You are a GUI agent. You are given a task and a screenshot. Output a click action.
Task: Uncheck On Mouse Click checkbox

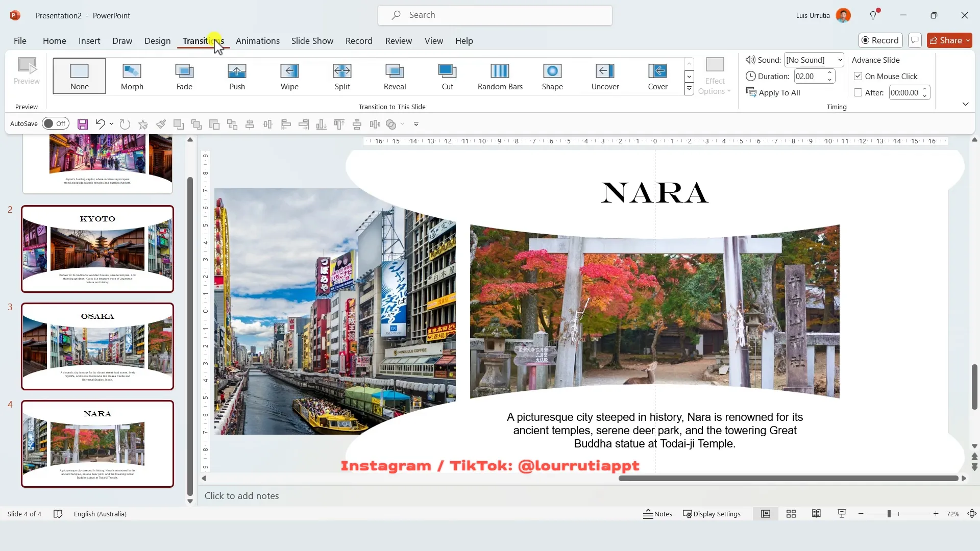858,77
